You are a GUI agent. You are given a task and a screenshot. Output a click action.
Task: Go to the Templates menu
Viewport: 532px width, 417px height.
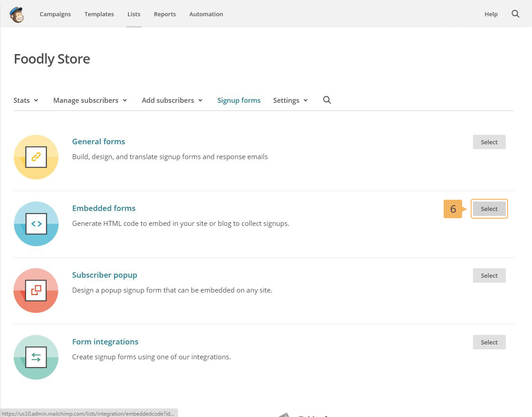click(99, 14)
